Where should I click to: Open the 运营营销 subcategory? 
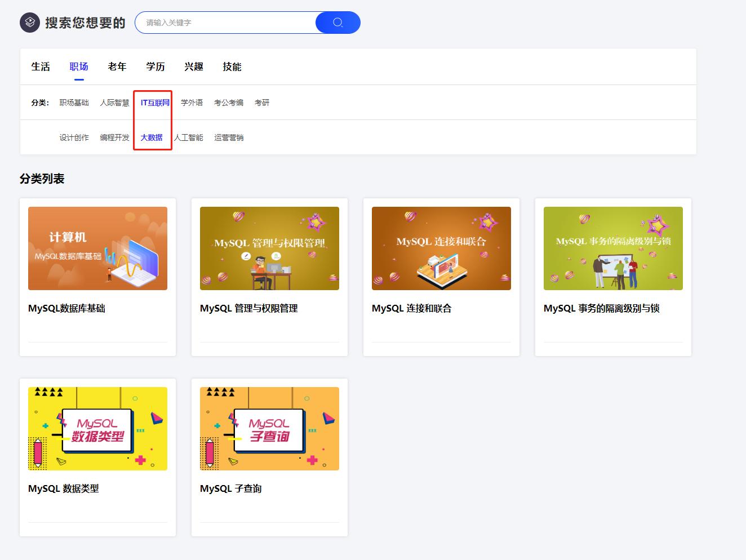229,137
